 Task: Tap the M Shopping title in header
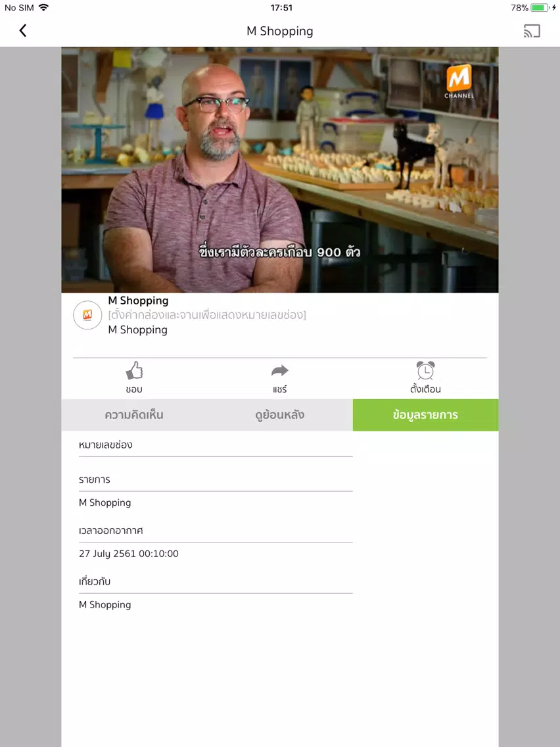click(280, 31)
